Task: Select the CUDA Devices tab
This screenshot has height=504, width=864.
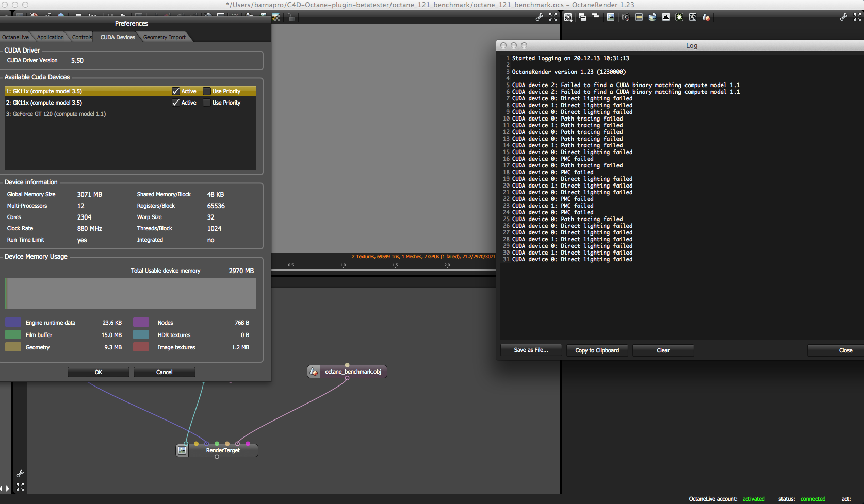Action: point(118,37)
